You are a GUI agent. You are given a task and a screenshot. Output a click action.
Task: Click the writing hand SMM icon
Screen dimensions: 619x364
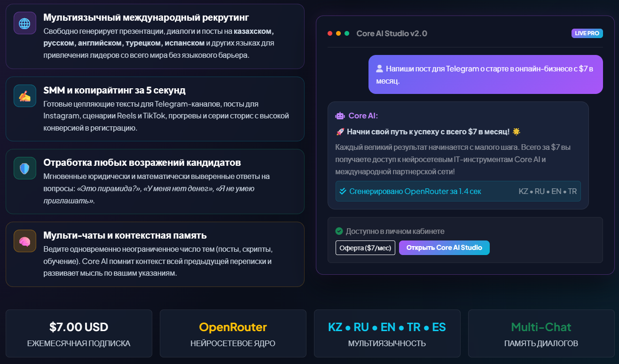[25, 95]
